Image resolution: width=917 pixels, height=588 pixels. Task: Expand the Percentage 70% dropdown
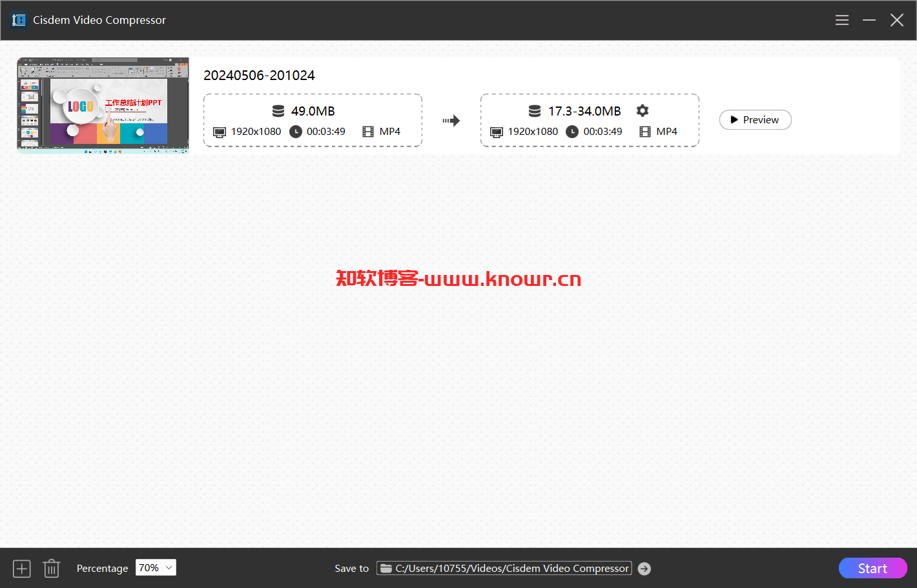coord(156,567)
